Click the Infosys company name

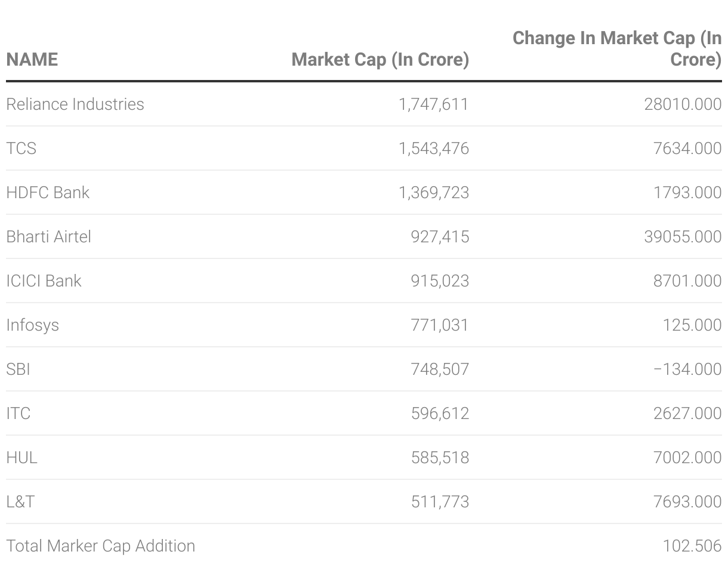pos(33,325)
